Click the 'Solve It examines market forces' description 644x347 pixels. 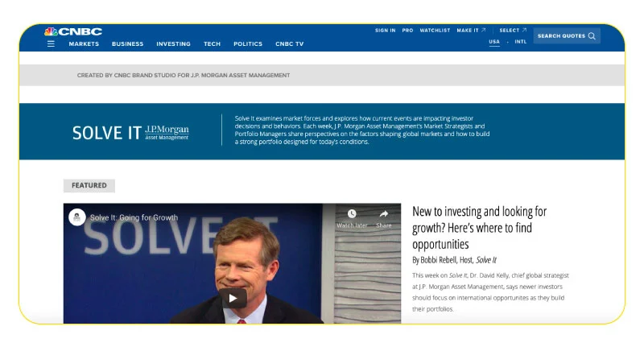(x=361, y=130)
